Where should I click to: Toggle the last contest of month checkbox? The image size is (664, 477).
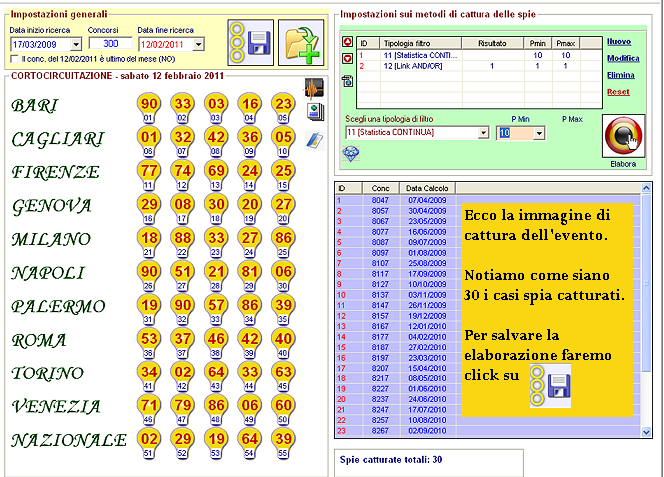point(14,59)
